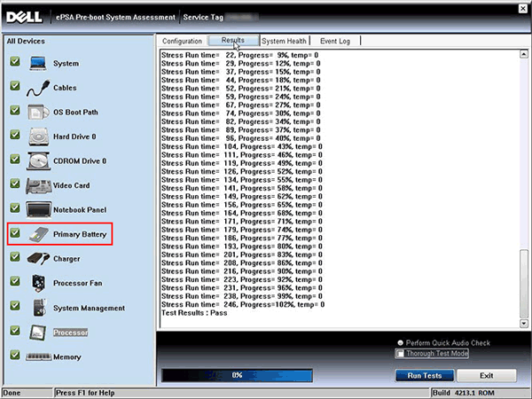Click the 'Service Tag' header text

203,18
